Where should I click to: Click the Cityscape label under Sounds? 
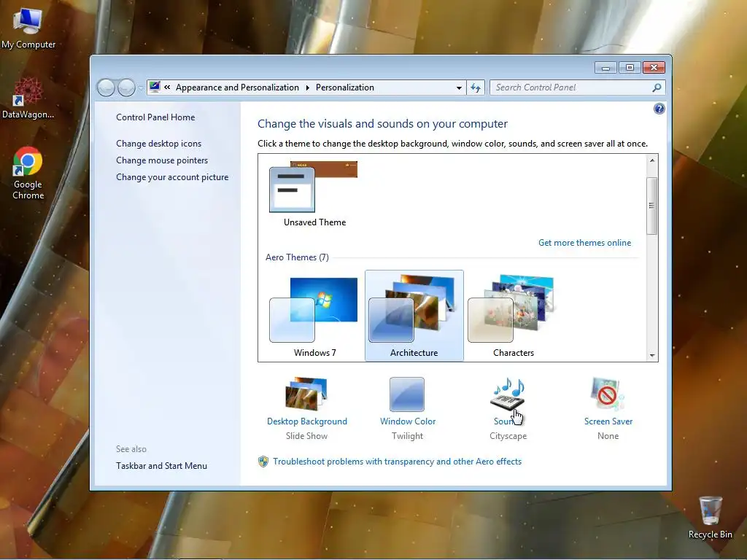(x=508, y=436)
